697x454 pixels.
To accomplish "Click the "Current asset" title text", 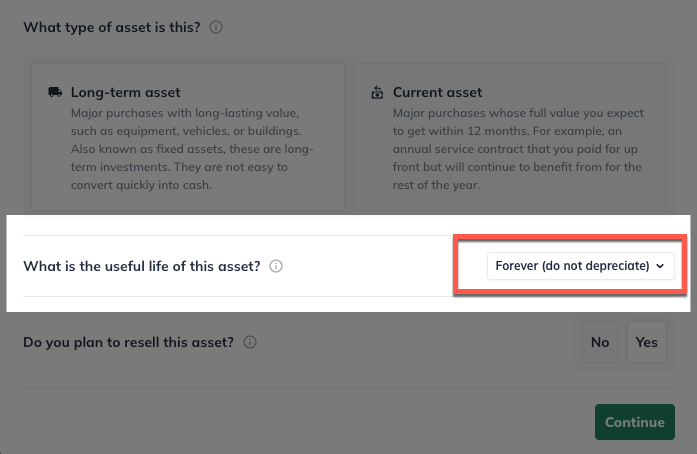I will click(437, 92).
